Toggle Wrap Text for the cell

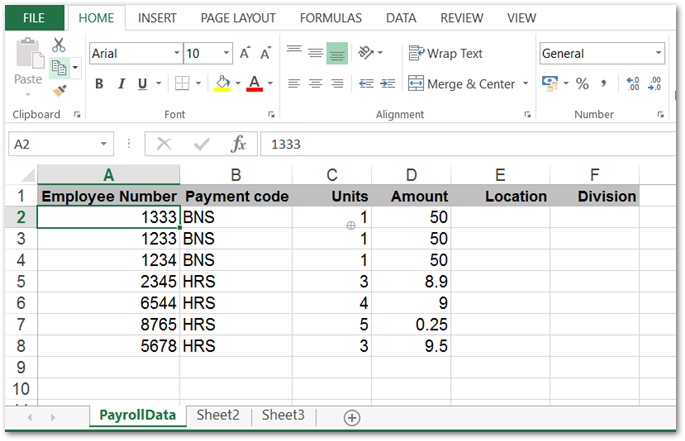[445, 54]
